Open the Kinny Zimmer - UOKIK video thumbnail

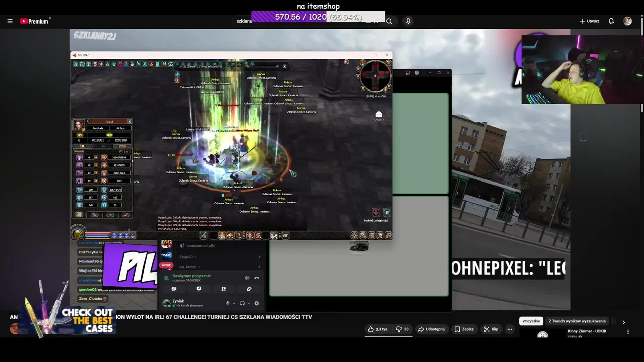[x=542, y=334]
